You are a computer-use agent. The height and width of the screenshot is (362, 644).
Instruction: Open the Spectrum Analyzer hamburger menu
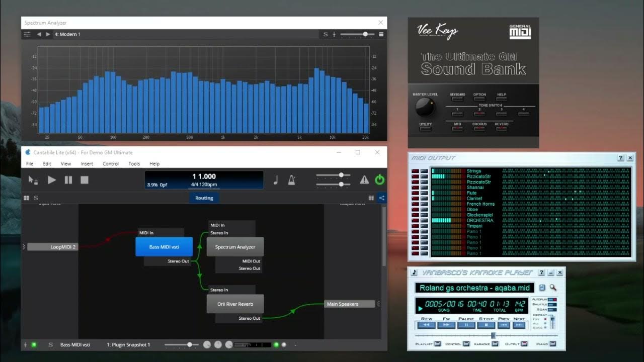381,34
